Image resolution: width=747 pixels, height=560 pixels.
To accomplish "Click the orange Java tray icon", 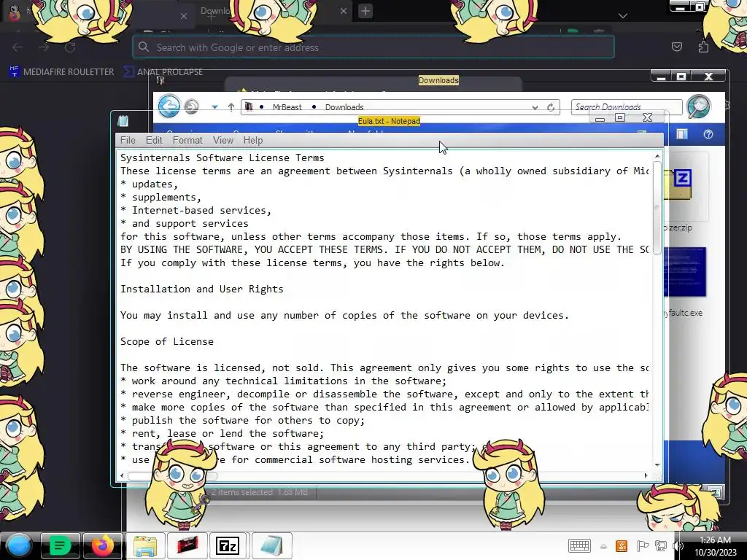I will pos(622,545).
